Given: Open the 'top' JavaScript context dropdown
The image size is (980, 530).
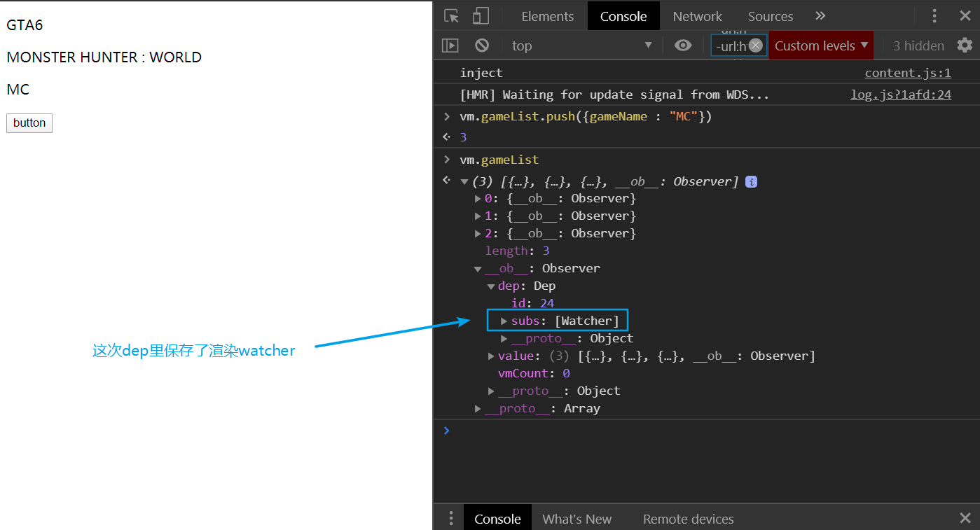Looking at the screenshot, I should 581,46.
